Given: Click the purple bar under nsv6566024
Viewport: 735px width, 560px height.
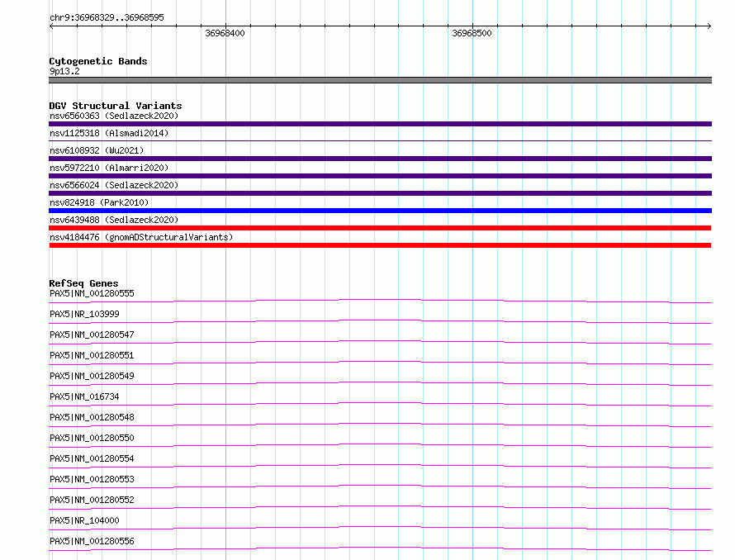Looking at the screenshot, I should (380, 193).
